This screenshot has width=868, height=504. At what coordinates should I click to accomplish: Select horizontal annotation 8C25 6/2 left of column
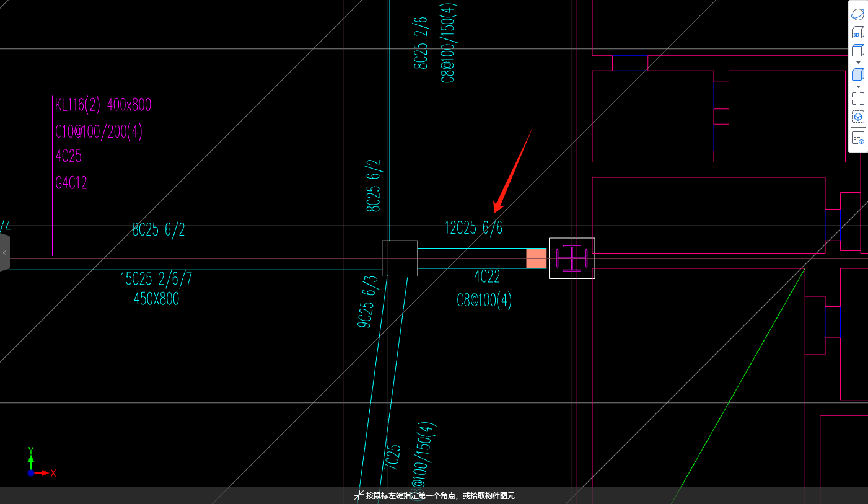click(x=158, y=230)
